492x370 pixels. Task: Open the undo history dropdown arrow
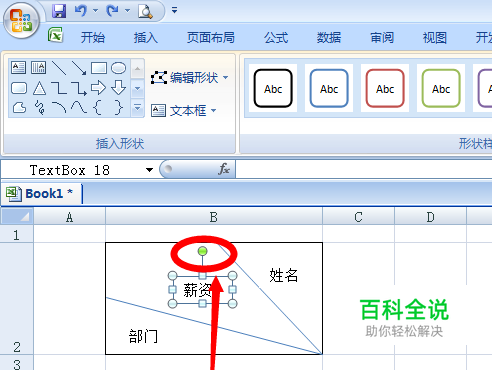point(96,11)
